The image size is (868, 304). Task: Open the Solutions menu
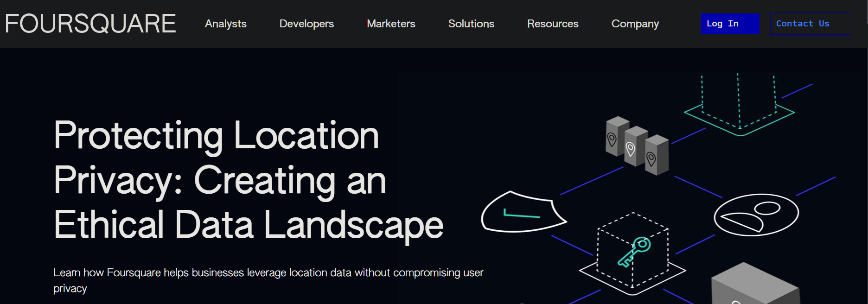tap(471, 24)
